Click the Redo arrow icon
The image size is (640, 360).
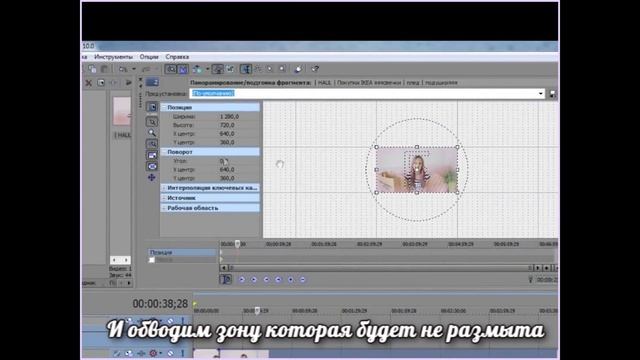pyautogui.click(x=146, y=69)
